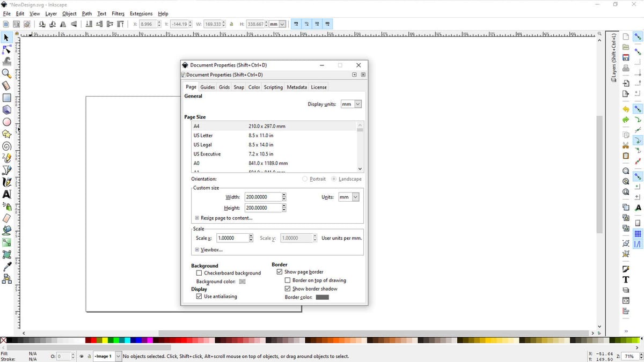Open the Display units dropdown
Screen dimensions: 644x362
pyautogui.click(x=351, y=104)
